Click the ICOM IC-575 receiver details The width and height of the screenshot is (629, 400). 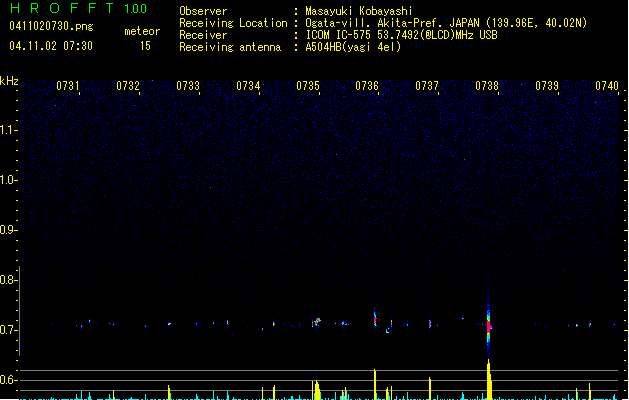[x=401, y=35]
